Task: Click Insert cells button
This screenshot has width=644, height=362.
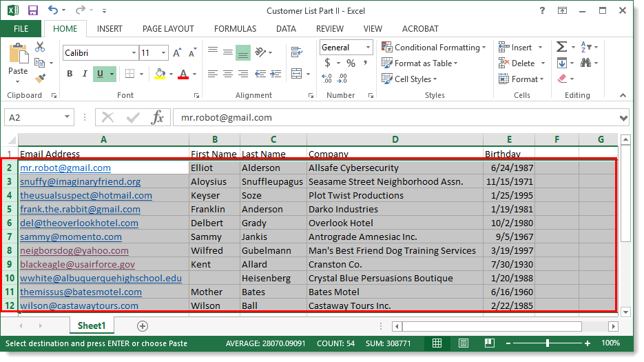Action: click(515, 48)
